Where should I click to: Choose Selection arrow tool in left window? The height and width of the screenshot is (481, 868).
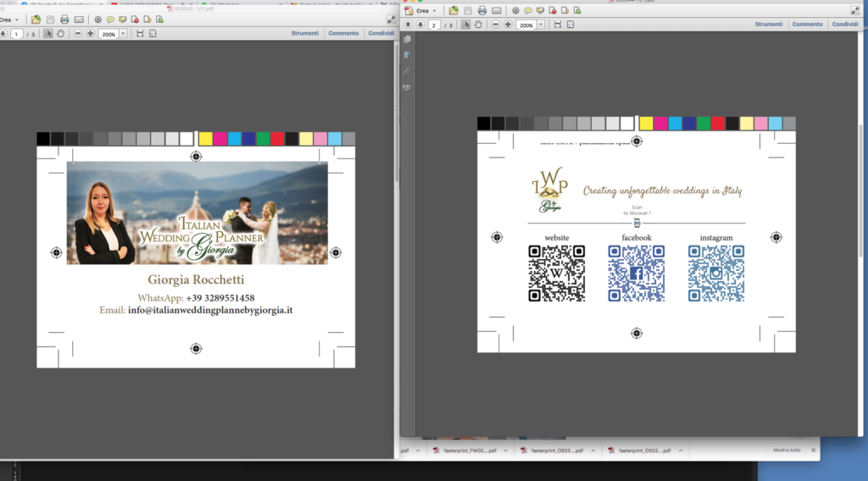[x=48, y=34]
